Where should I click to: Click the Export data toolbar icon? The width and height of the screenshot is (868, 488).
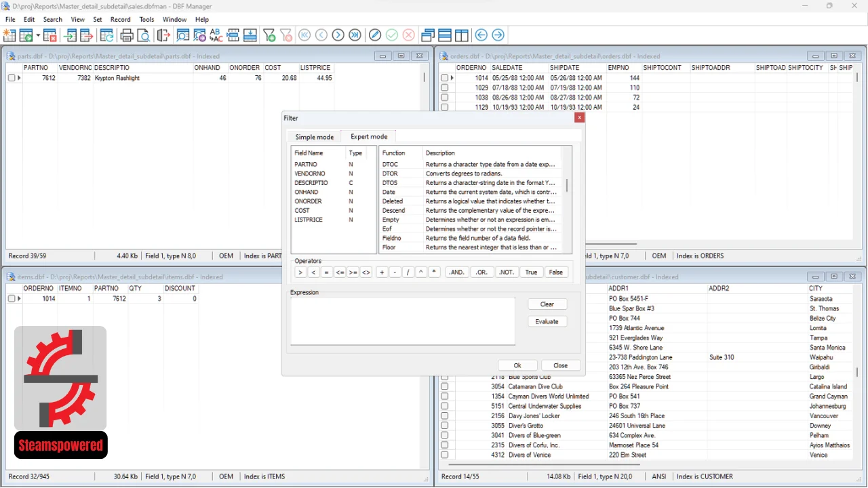[x=86, y=35]
